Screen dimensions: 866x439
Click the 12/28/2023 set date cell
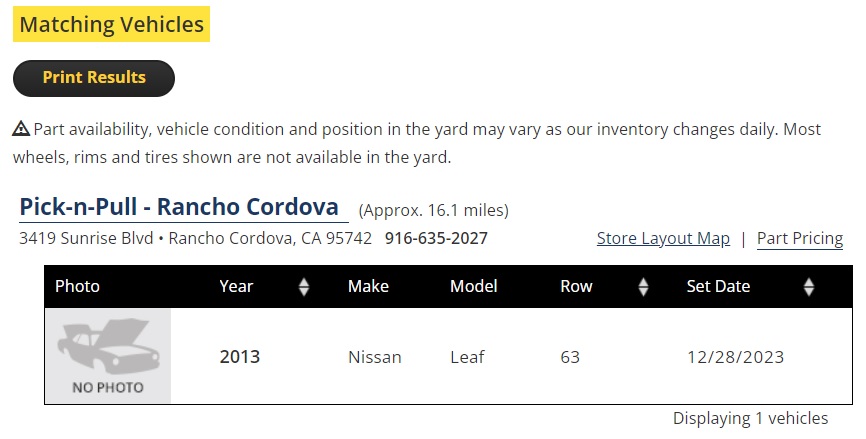pyautogui.click(x=735, y=357)
